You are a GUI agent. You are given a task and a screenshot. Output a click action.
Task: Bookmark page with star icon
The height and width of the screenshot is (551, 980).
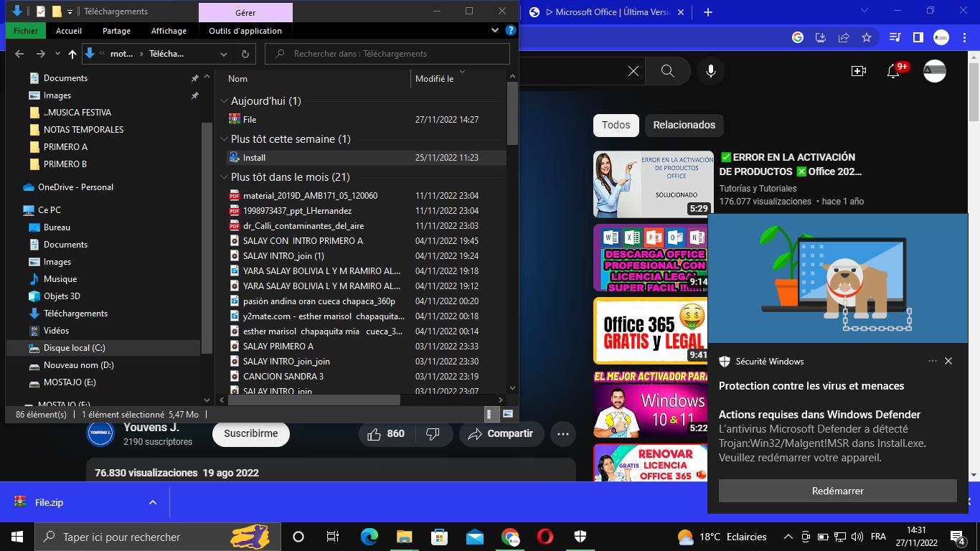pos(867,37)
